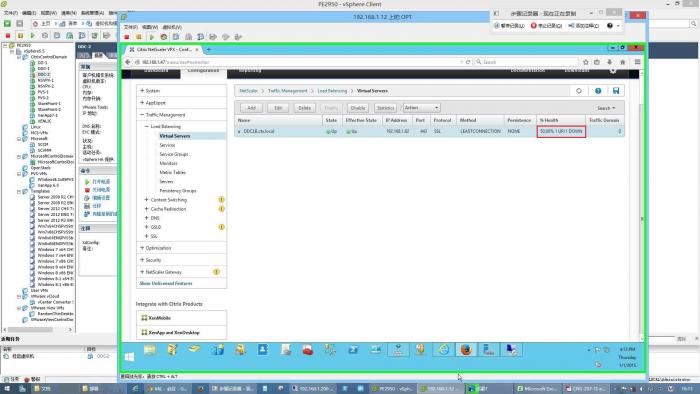Click the yellow suspend icon in vSphere toolbar
This screenshot has width=700, height=394.
(20, 35)
